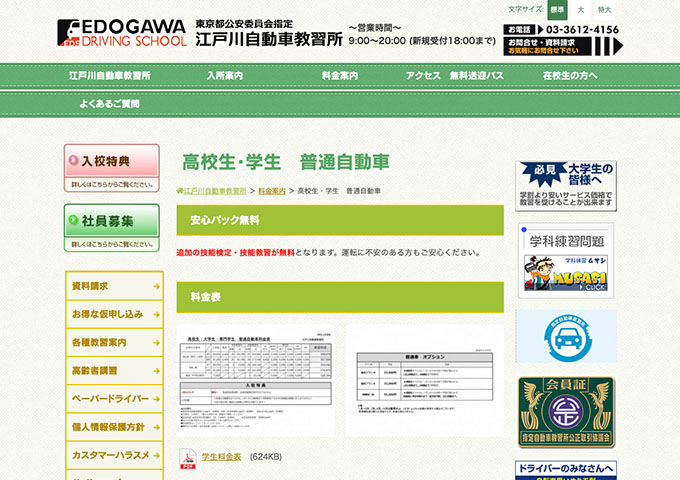Open the カスタマーハラスメ sidebar link
Viewport: 680px width, 480px height.
tap(114, 455)
